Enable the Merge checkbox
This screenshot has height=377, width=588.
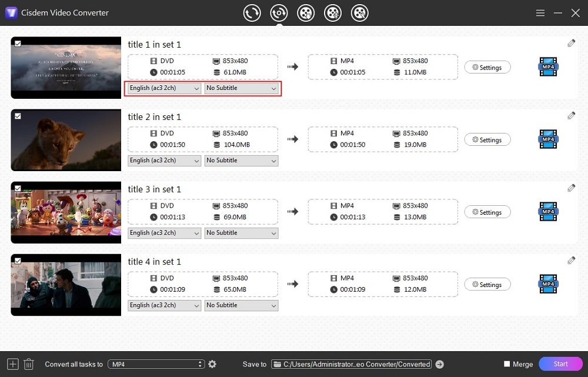507,364
